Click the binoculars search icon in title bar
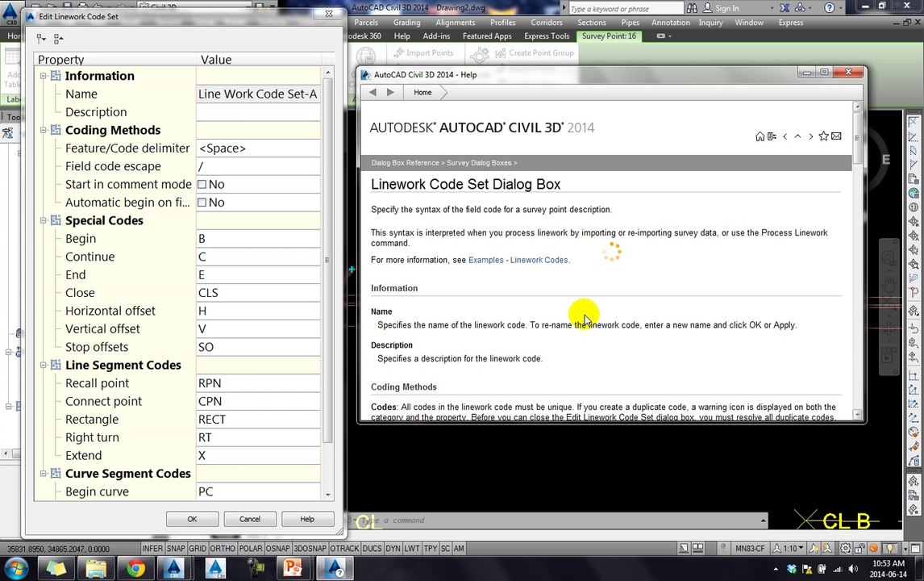 point(693,8)
